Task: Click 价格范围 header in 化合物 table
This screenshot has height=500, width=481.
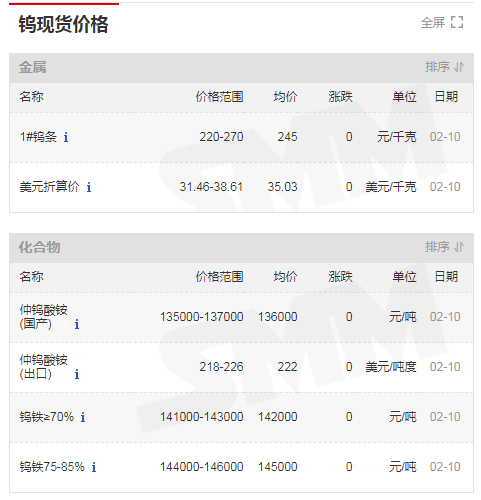Action: [x=219, y=277]
